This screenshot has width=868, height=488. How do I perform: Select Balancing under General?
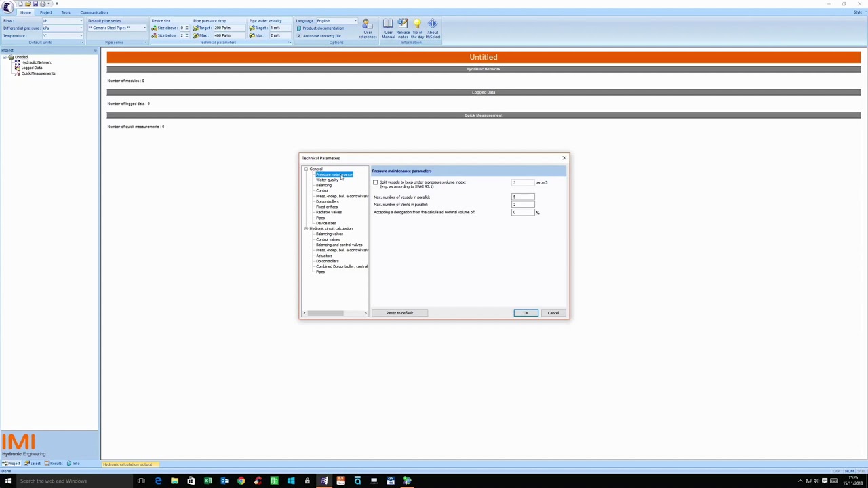click(323, 185)
